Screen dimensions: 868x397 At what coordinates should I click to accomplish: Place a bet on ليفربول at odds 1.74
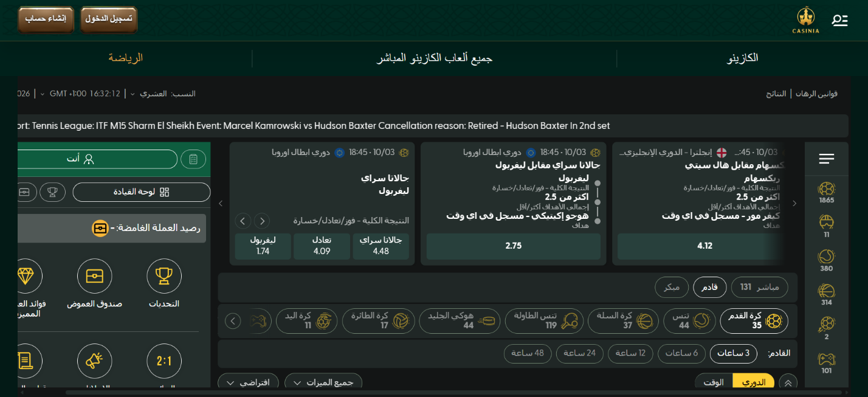click(x=263, y=246)
